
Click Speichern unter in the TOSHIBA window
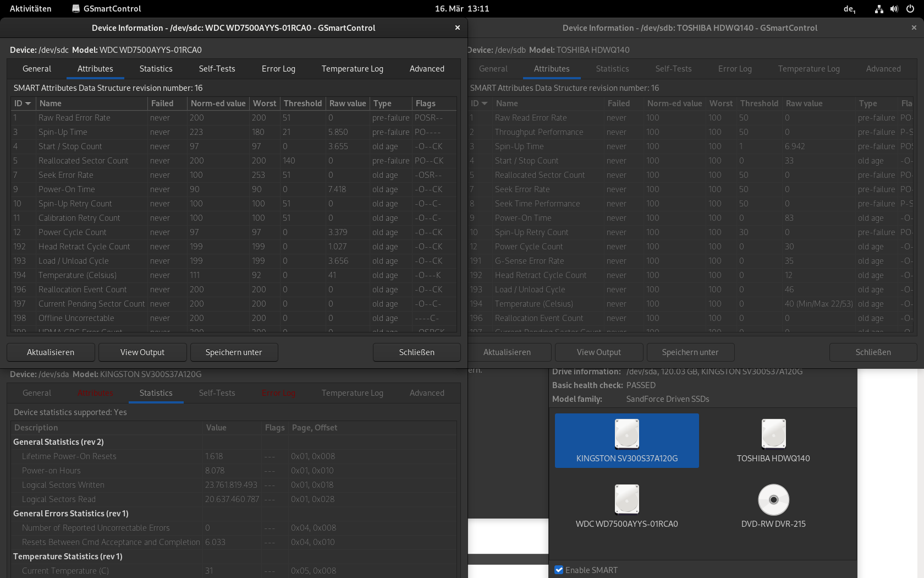pos(690,352)
